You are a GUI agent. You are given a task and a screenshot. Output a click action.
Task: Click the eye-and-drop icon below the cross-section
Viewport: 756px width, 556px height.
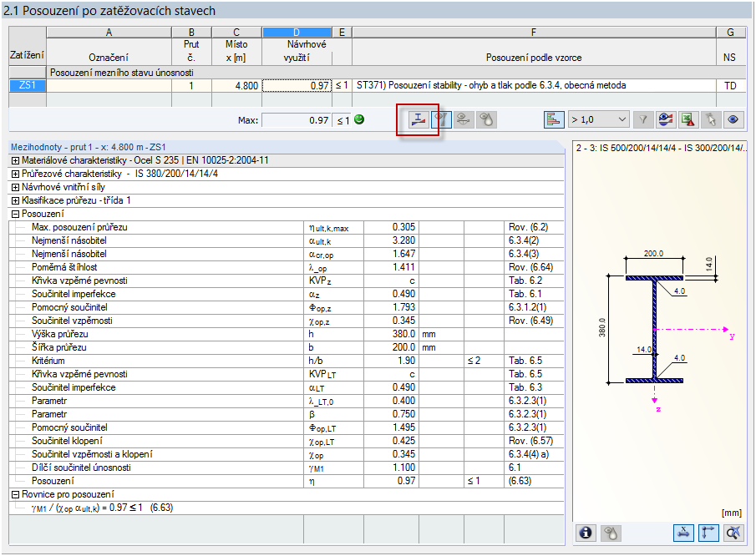coord(611,533)
